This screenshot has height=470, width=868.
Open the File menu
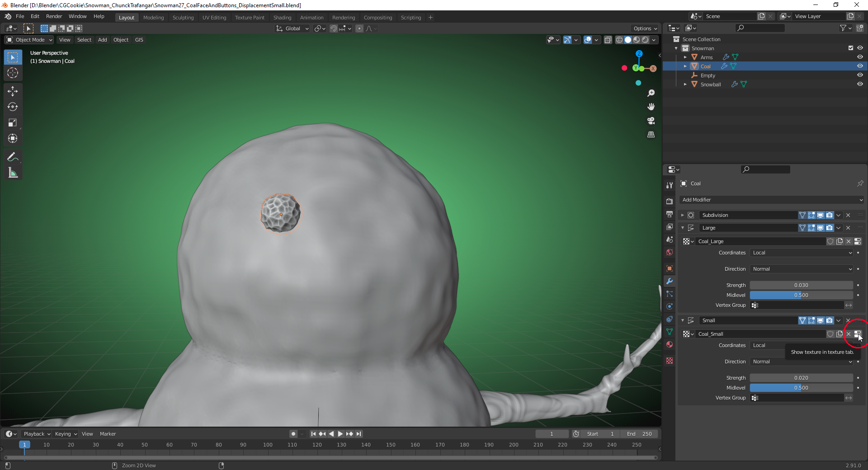click(20, 16)
